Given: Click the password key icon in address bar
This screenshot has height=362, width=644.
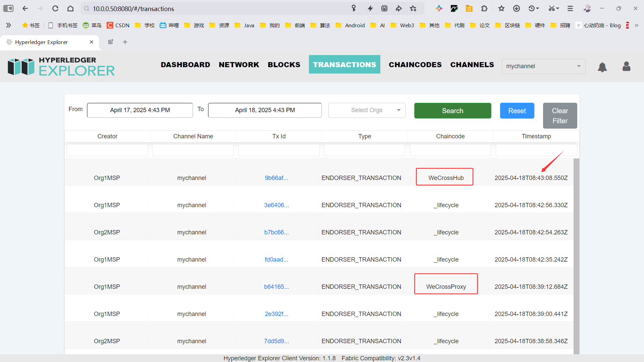Looking at the screenshot, I should point(354,8).
